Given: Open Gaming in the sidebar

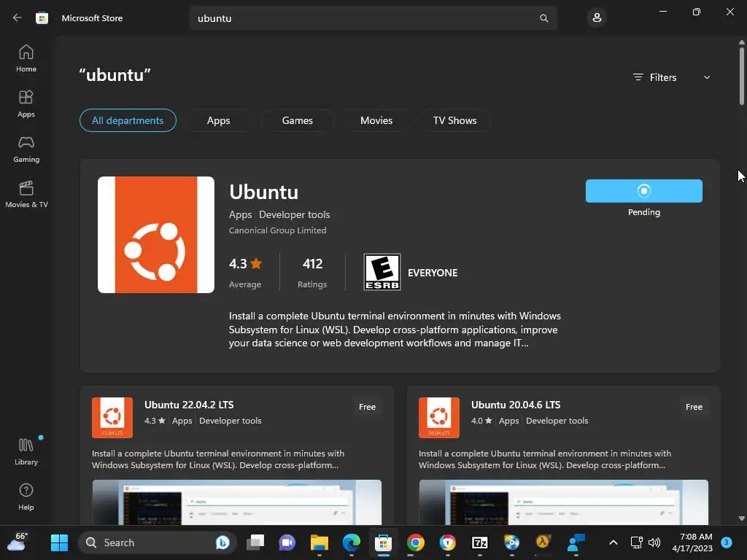Looking at the screenshot, I should (26, 149).
